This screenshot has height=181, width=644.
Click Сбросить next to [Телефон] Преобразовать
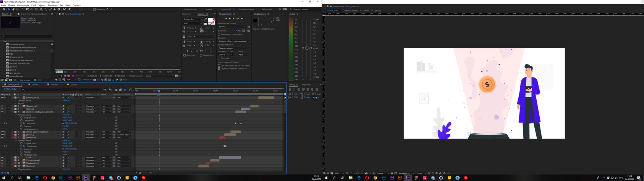(66, 140)
